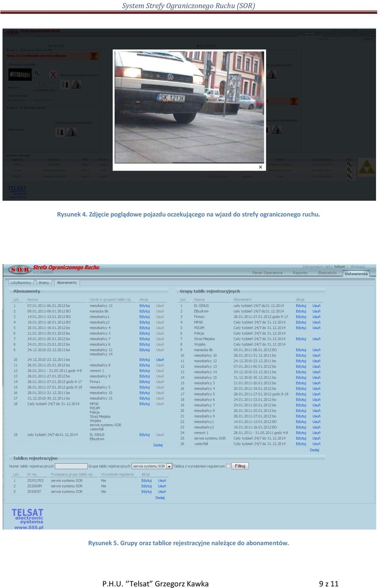Edit the serwis systemu SOR plate group

click(x=301, y=438)
